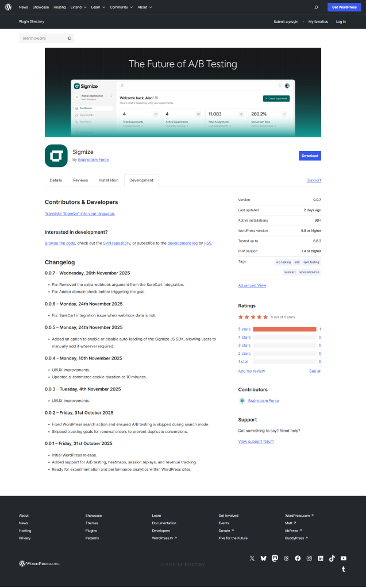Image resolution: width=366 pixels, height=588 pixels.
Task: Open Brainstorm Force author link under title
Action: point(94,160)
